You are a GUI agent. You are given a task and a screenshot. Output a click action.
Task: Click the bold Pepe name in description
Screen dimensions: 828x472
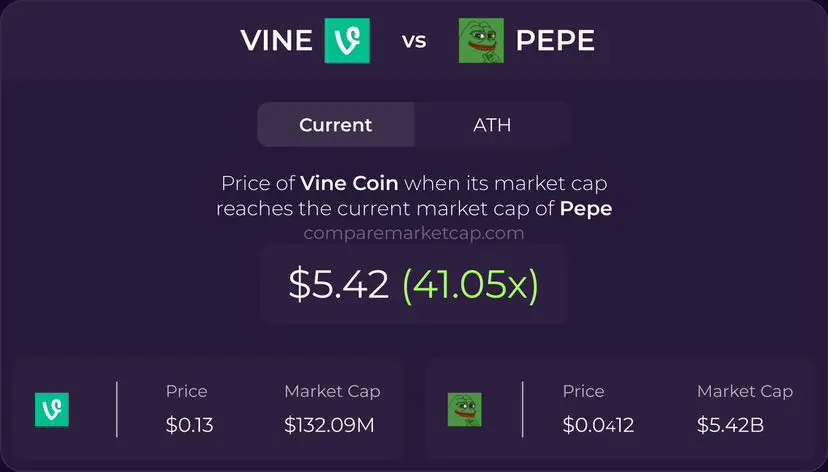tap(586, 209)
